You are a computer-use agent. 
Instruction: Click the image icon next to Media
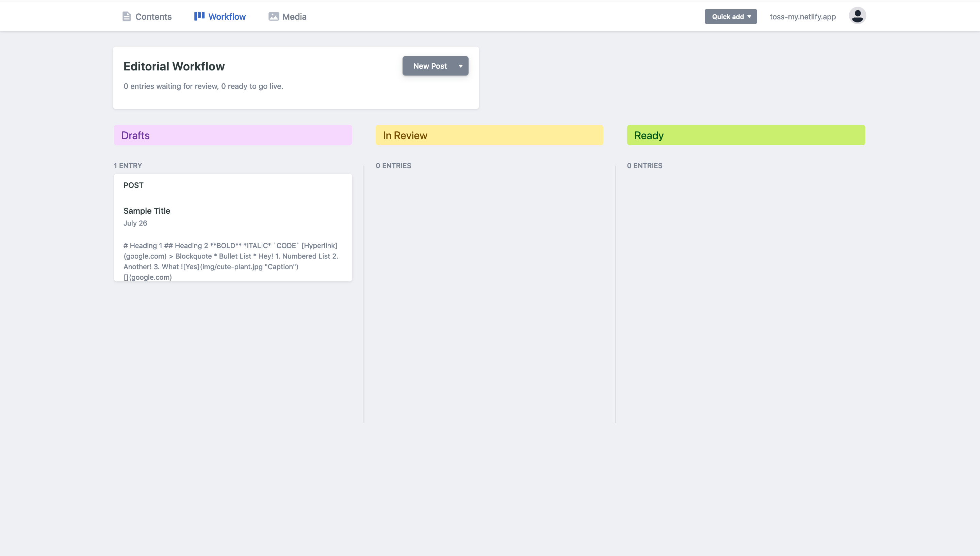(273, 16)
